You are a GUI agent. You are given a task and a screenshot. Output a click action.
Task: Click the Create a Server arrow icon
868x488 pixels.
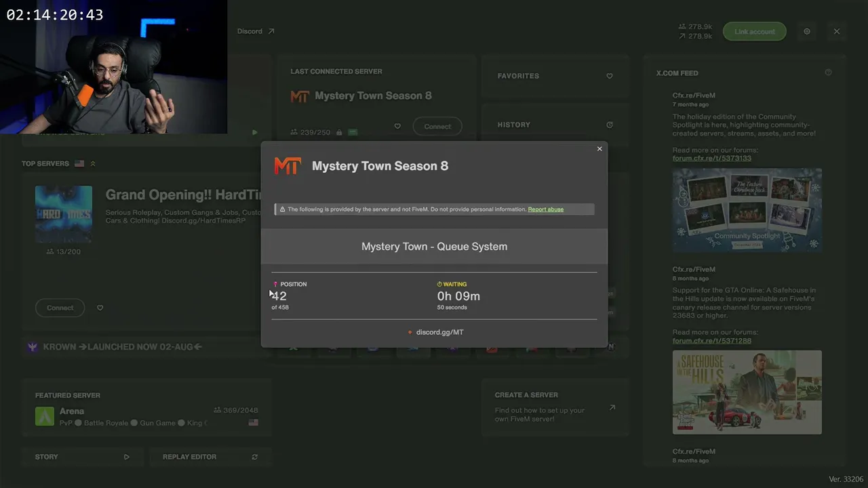(612, 407)
